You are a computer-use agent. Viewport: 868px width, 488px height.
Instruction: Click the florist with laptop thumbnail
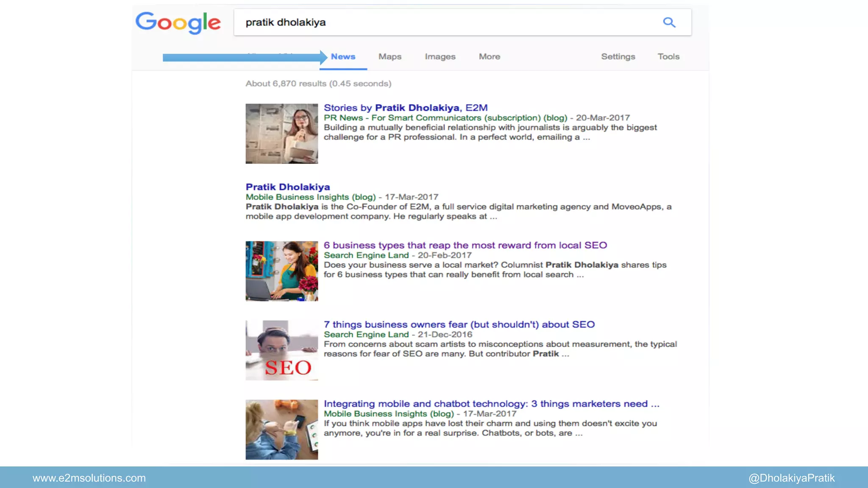click(281, 271)
